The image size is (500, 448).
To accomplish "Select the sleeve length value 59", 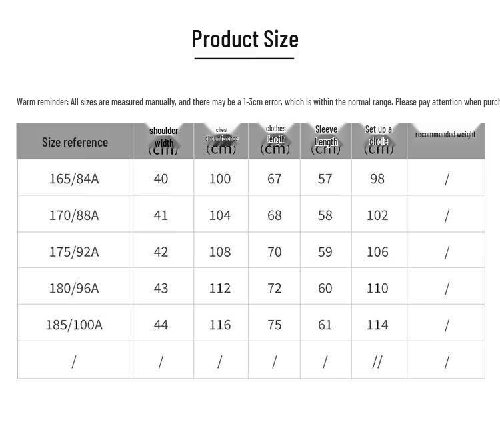I will [x=325, y=252].
